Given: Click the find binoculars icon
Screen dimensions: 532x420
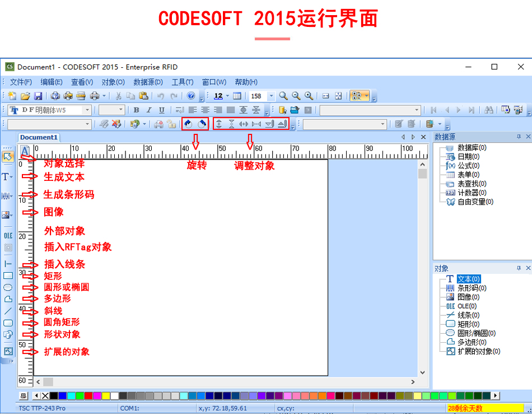Looking at the screenshot, I should click(x=488, y=110).
